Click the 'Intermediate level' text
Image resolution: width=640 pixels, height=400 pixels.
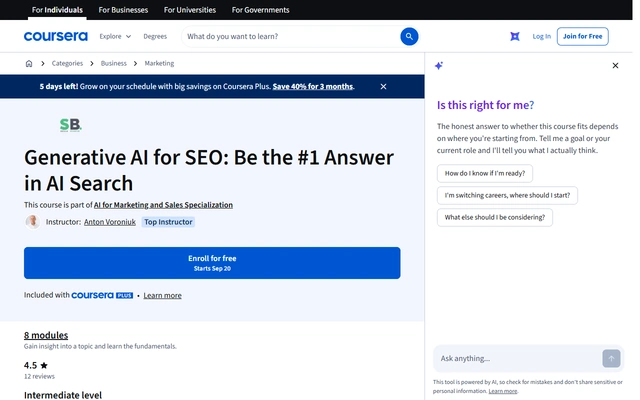tap(63, 395)
